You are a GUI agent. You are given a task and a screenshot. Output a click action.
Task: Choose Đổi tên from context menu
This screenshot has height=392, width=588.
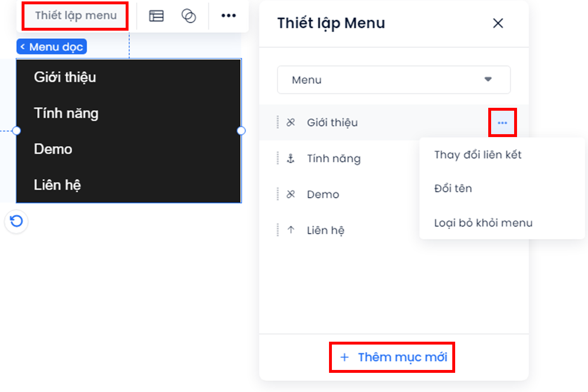453,188
